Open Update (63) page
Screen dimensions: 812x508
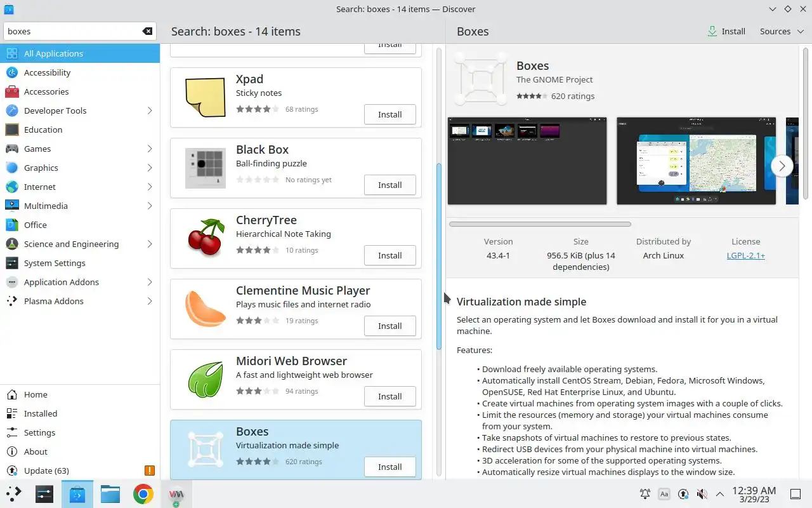tap(80, 471)
